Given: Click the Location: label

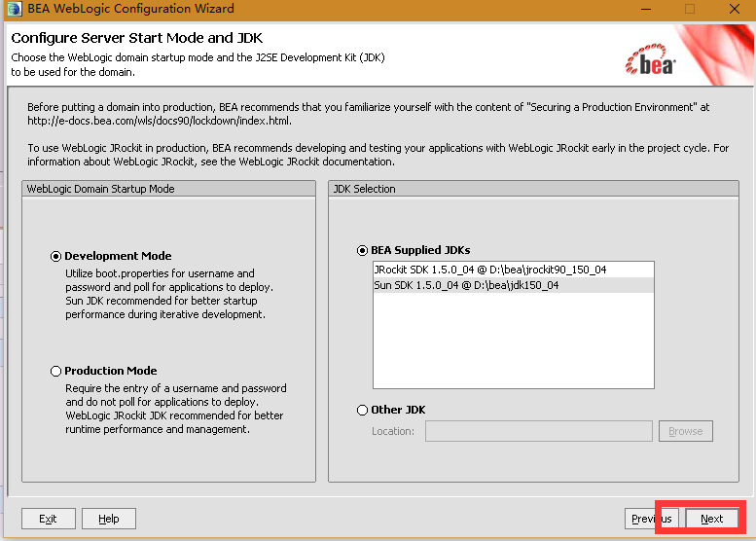Looking at the screenshot, I should (x=393, y=431).
